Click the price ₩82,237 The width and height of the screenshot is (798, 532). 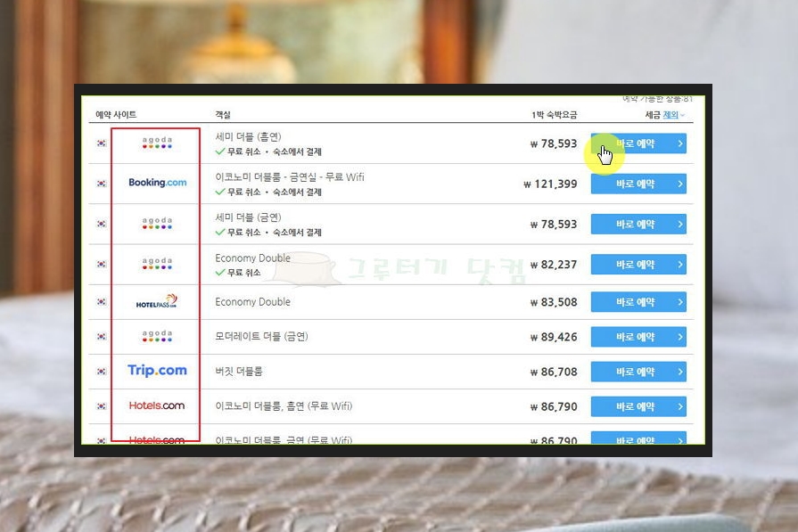pos(554,265)
